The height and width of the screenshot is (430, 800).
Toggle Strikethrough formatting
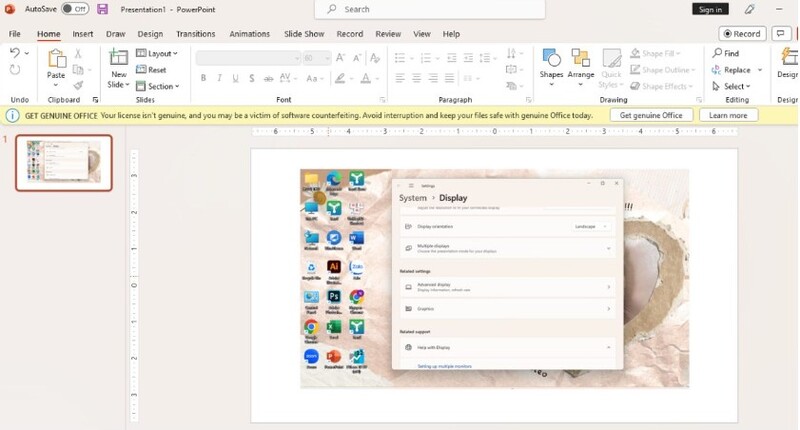[x=268, y=79]
